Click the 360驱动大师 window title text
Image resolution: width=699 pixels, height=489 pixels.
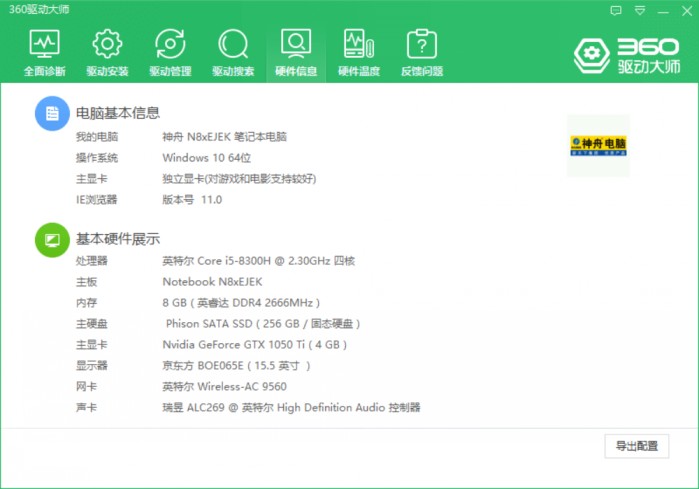(x=39, y=9)
